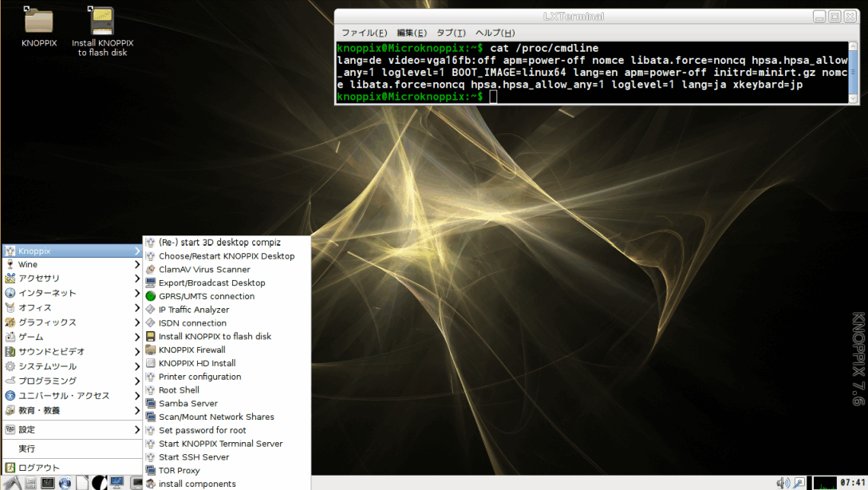868x490 pixels.
Task: Launch TOR Proxy
Action: (227, 470)
